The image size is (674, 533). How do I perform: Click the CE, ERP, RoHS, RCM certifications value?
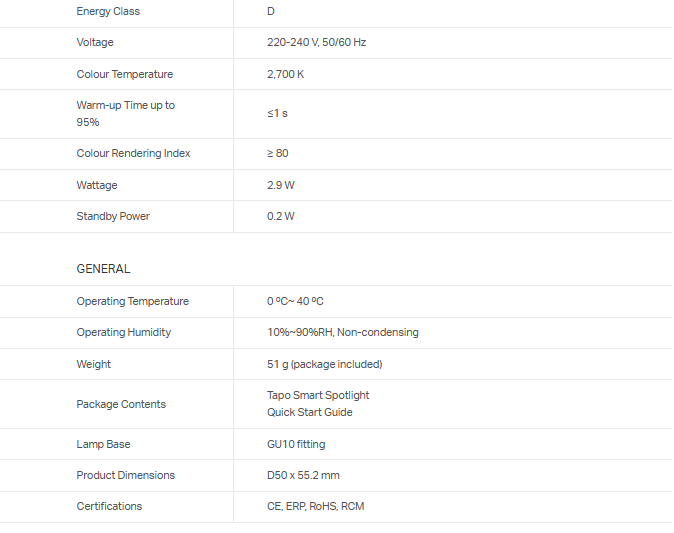(x=315, y=507)
